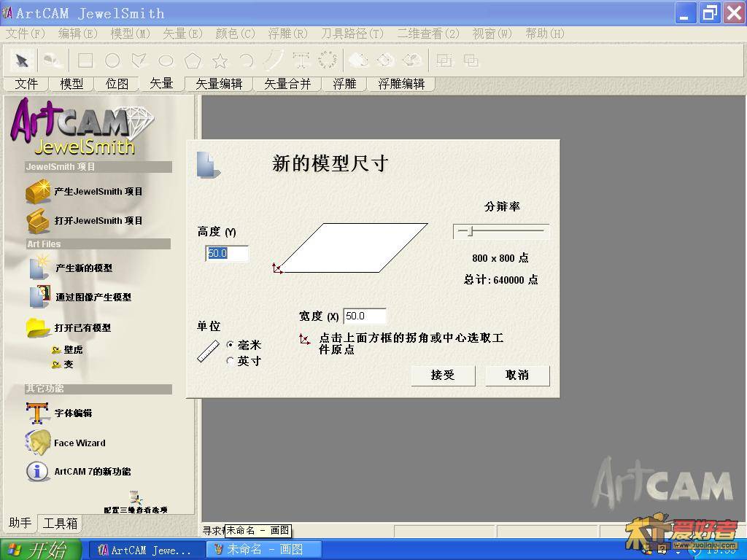Launch Face Wizard head icon
747x560 pixels.
(x=38, y=443)
